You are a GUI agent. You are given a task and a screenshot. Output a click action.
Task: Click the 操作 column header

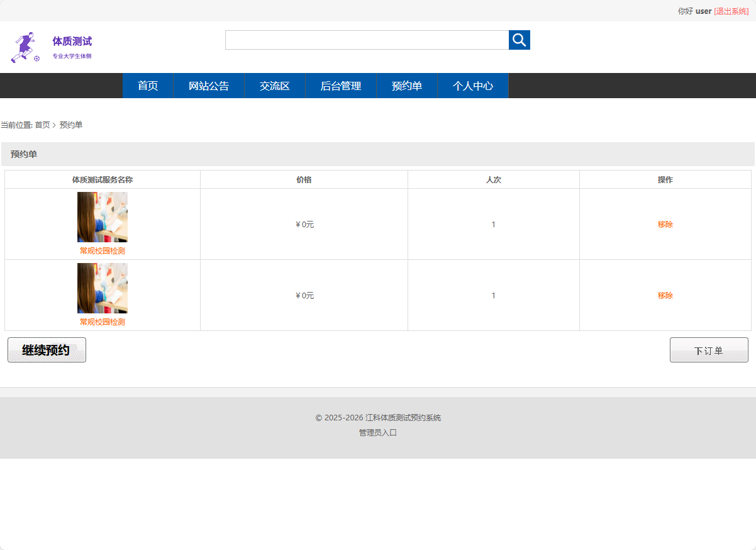pos(665,180)
